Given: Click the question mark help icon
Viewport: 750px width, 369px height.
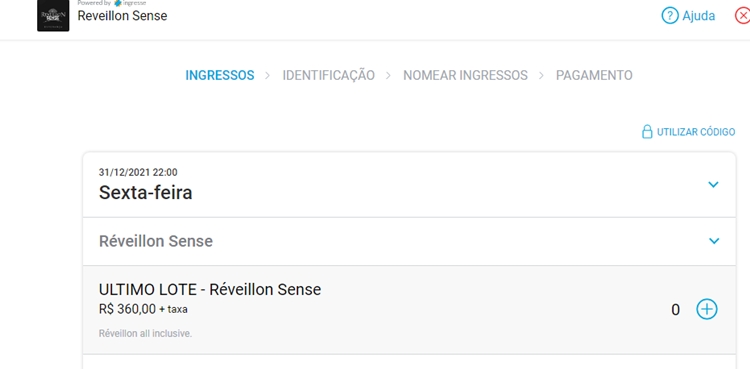Looking at the screenshot, I should click(670, 16).
